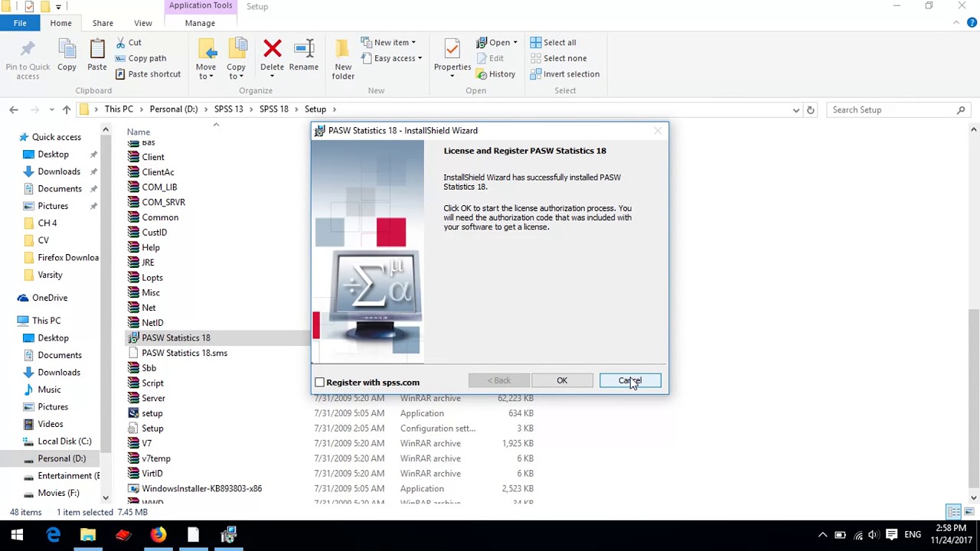
Task: Click Personal (D:) in the address breadcrumb
Action: coord(174,109)
